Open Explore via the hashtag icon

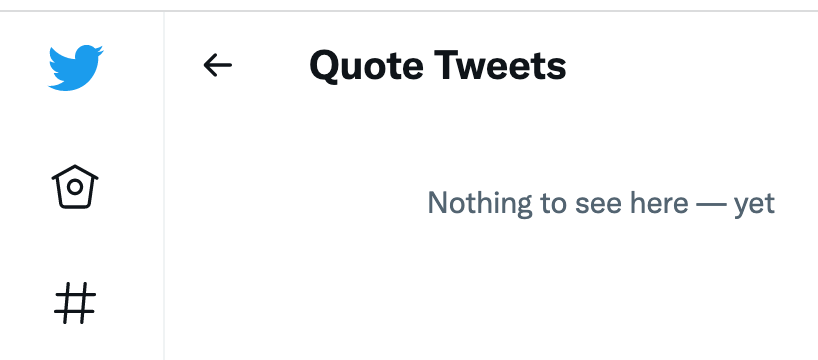point(75,303)
